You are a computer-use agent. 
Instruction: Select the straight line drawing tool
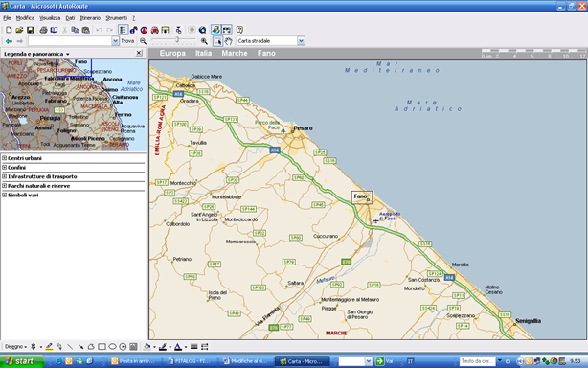point(70,347)
